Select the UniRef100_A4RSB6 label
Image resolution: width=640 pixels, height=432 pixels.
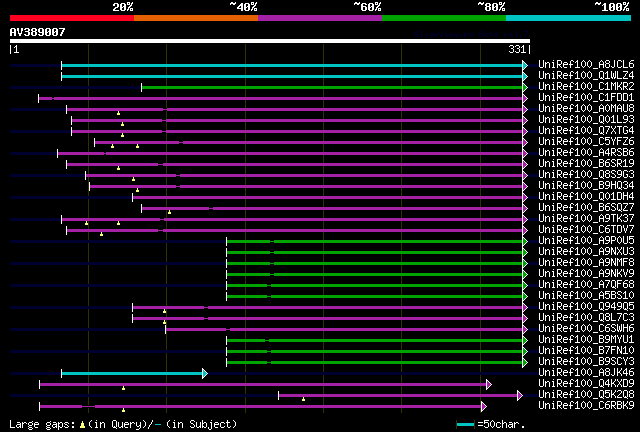click(586, 152)
